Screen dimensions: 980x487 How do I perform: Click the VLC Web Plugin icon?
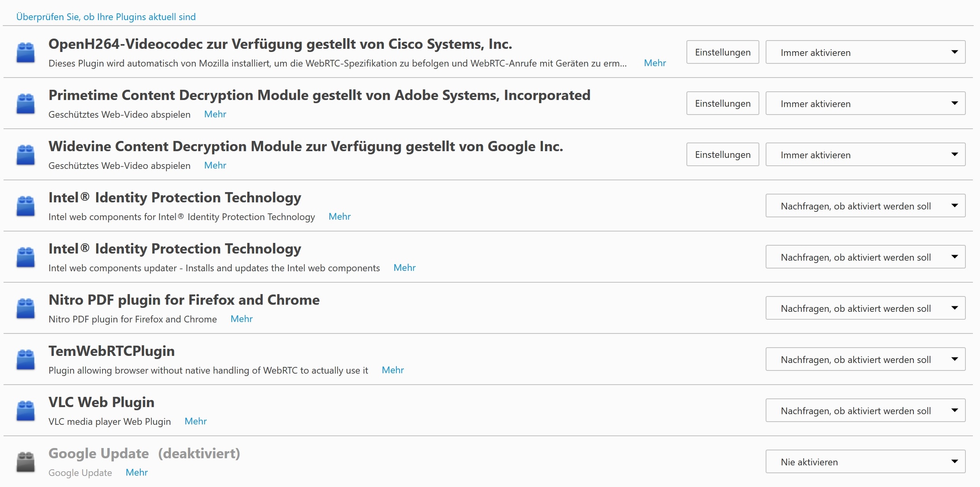[26, 411]
